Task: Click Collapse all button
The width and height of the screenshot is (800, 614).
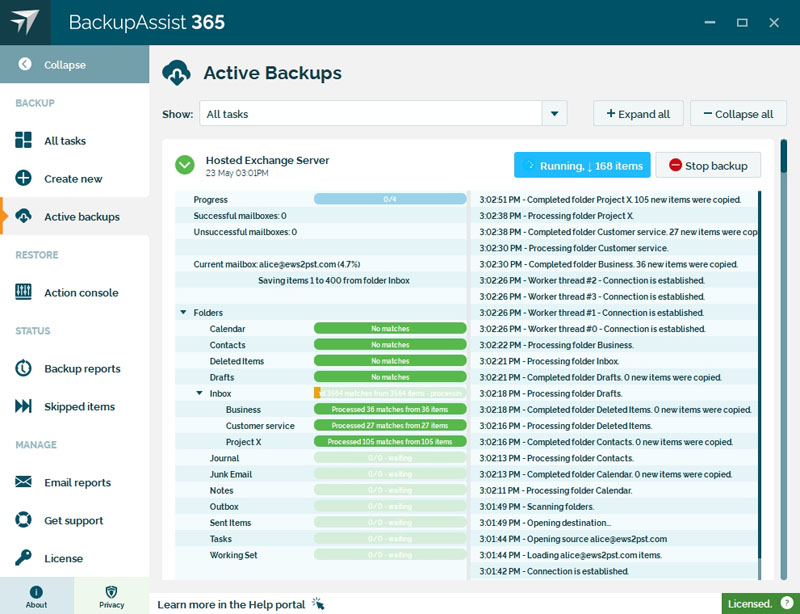Action: (x=738, y=113)
